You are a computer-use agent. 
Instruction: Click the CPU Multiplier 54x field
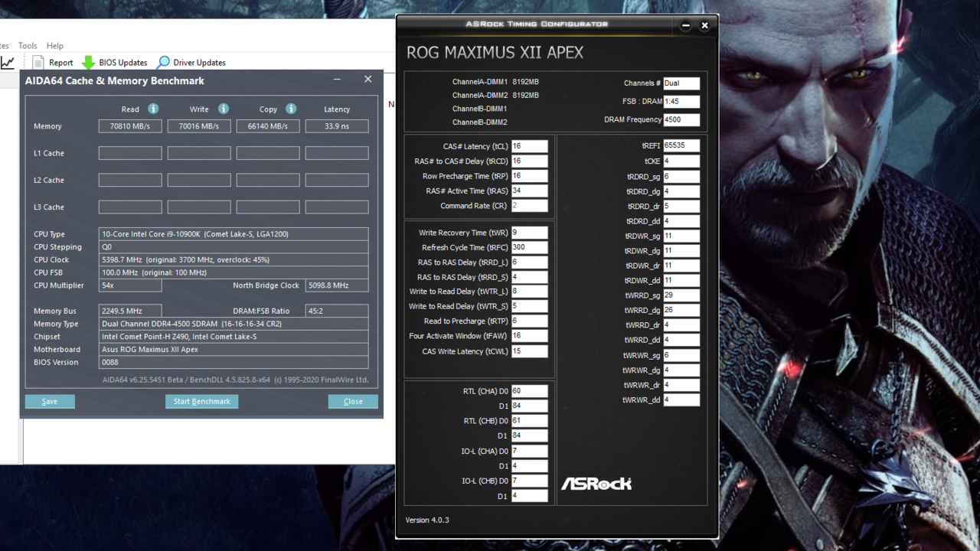pyautogui.click(x=130, y=285)
